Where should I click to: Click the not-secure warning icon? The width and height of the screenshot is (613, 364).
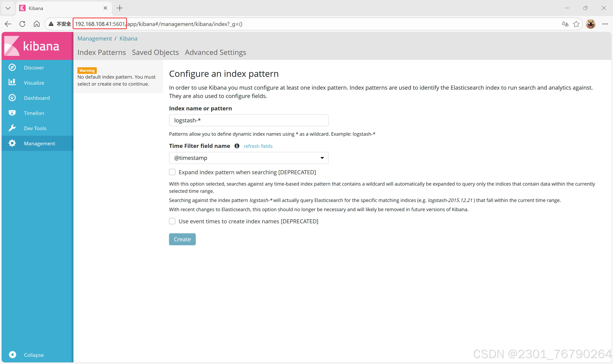[x=51, y=24]
